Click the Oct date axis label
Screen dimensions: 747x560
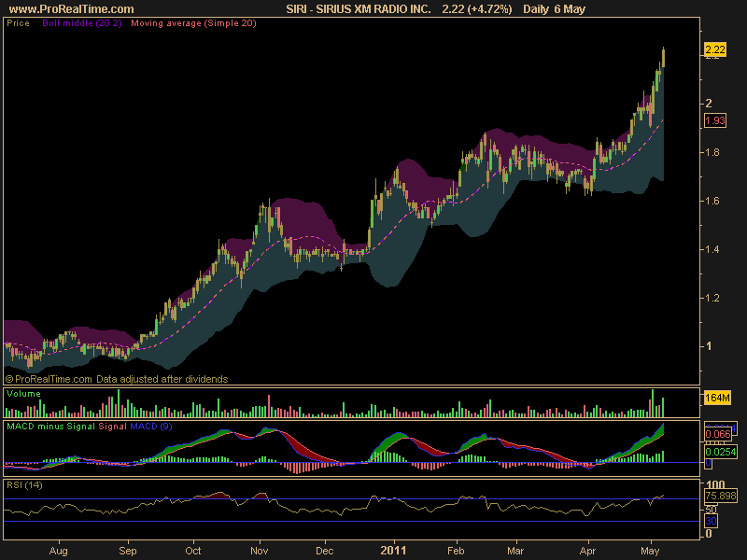pos(193,551)
